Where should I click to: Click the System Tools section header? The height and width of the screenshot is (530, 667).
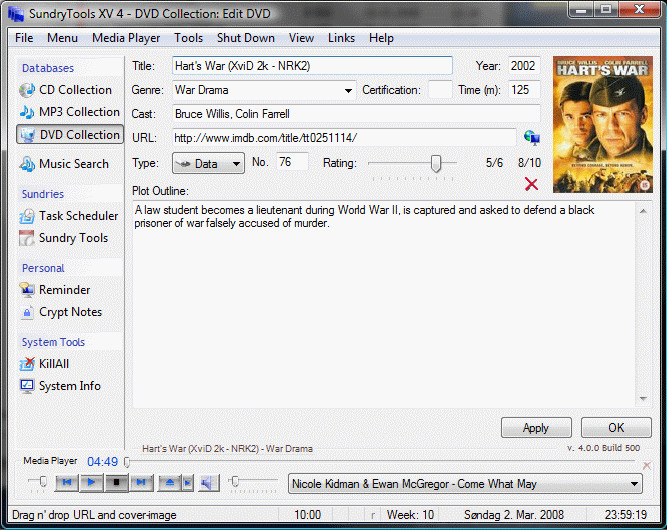(53, 342)
